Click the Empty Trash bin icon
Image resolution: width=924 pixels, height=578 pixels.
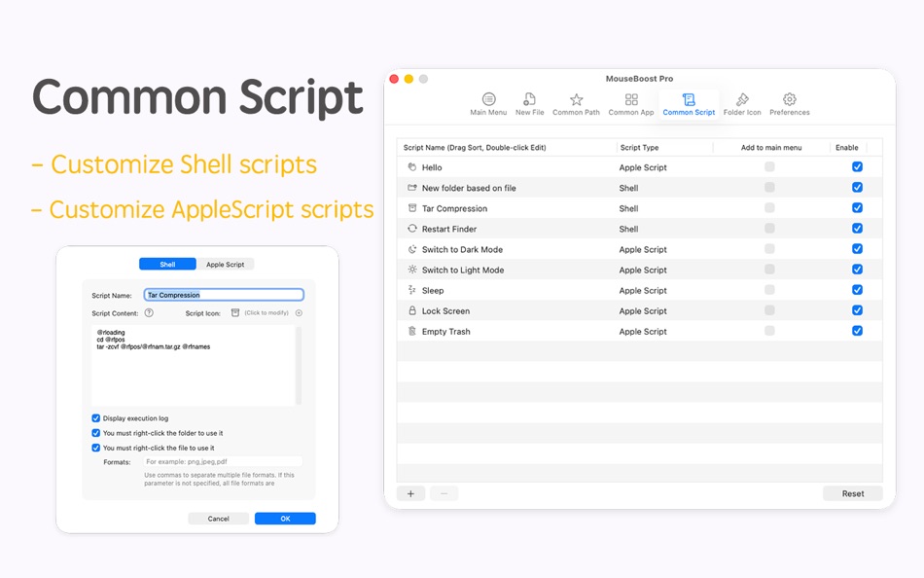tap(412, 331)
